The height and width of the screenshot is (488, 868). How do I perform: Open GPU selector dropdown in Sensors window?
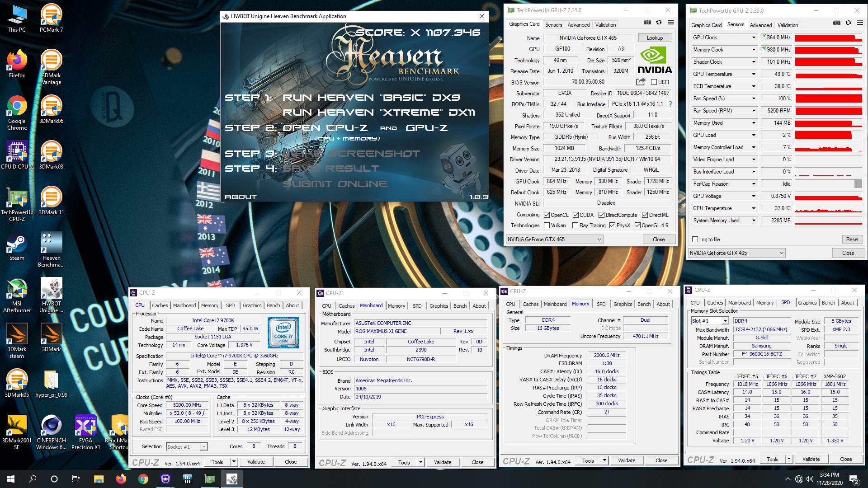[x=736, y=253]
